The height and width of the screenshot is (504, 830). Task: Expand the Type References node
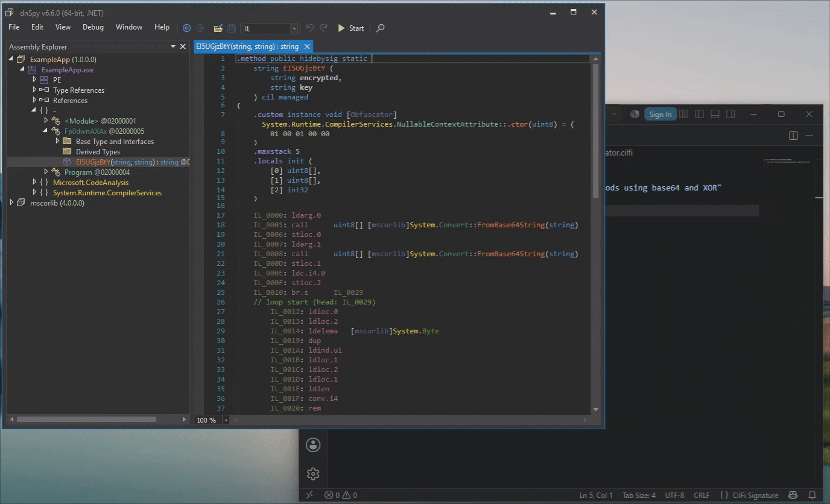(x=34, y=90)
